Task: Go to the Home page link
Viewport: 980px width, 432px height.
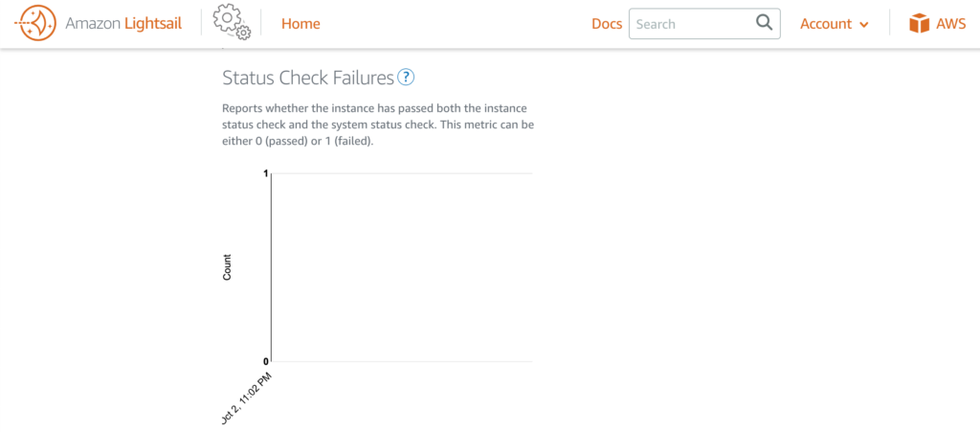Action: click(x=301, y=24)
